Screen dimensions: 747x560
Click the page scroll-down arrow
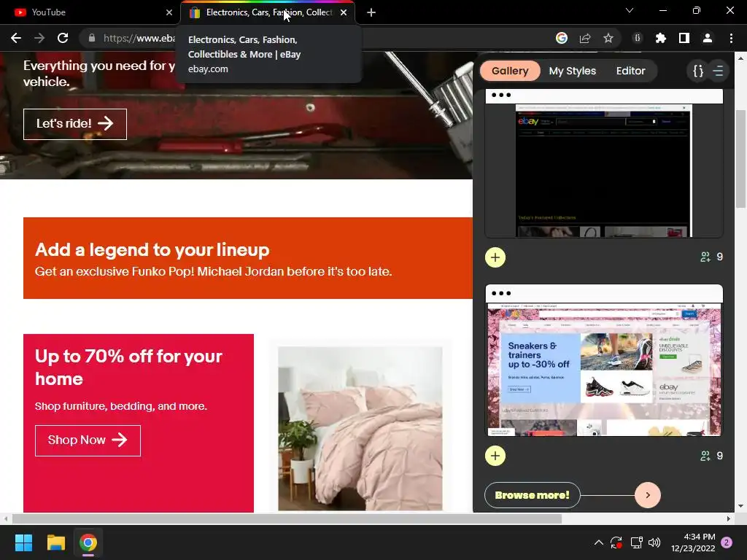tap(740, 506)
